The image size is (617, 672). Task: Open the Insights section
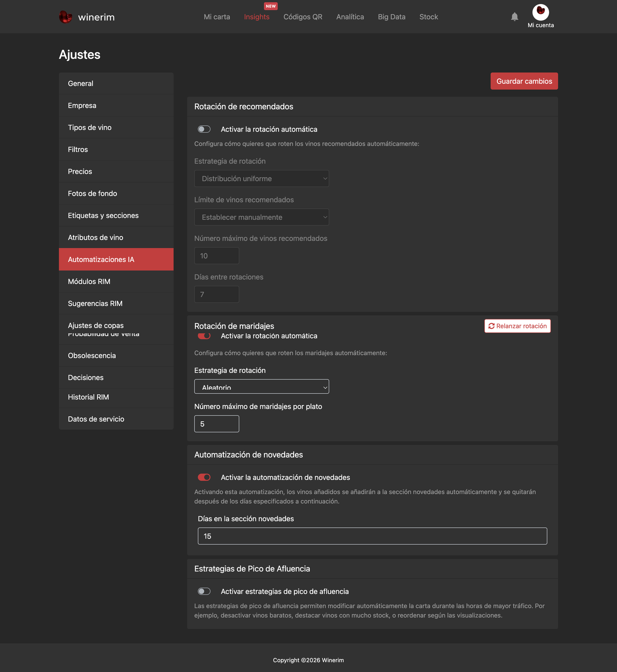point(257,17)
